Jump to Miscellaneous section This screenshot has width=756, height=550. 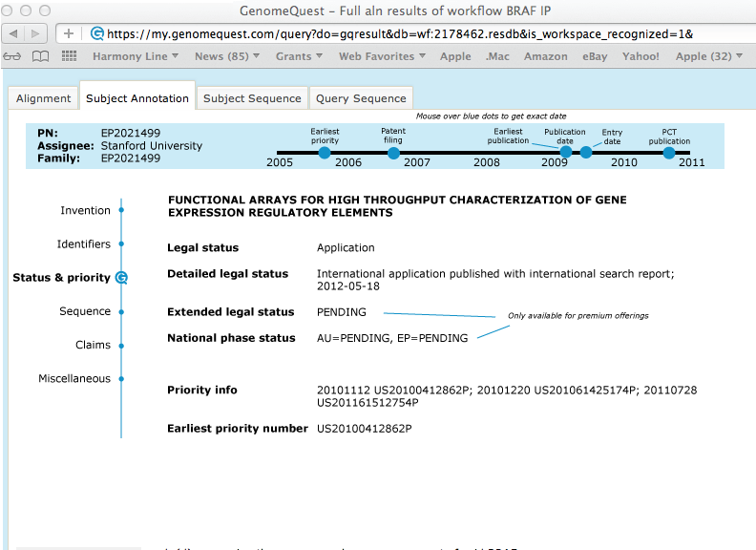[74, 378]
